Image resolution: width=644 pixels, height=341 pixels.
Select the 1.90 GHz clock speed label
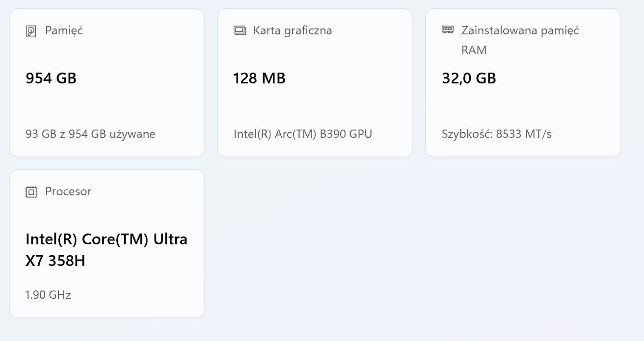tap(48, 295)
